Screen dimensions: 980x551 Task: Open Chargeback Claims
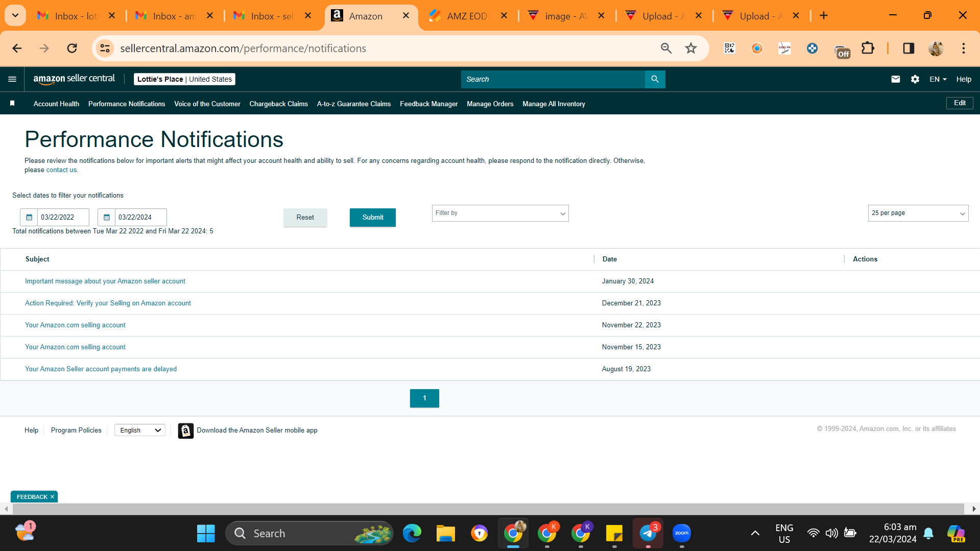278,104
